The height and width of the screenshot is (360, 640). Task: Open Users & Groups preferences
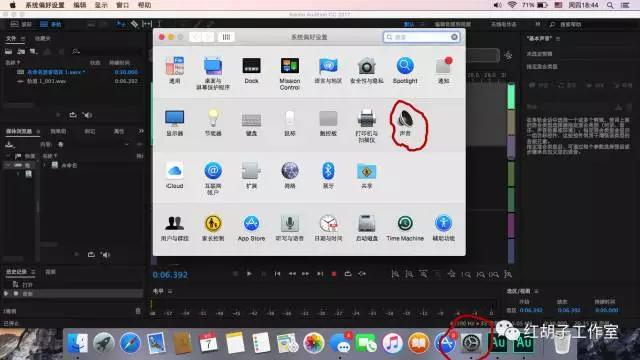[x=175, y=228]
